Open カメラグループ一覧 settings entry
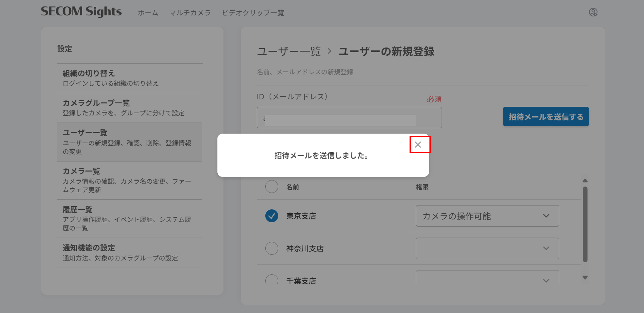 tap(129, 108)
